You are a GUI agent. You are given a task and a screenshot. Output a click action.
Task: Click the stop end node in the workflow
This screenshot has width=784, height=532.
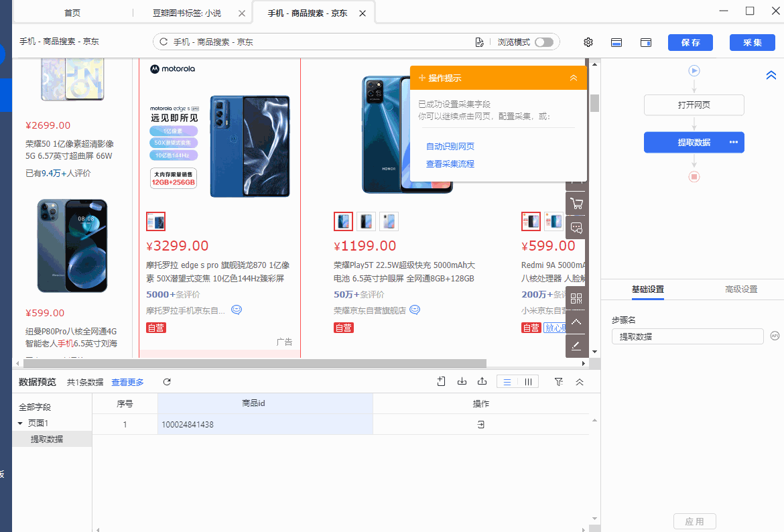click(694, 176)
